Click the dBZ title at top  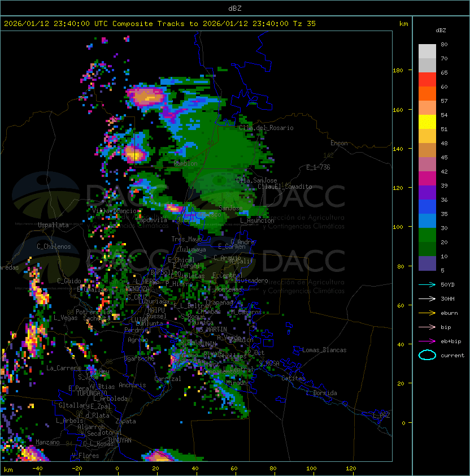[235, 8]
